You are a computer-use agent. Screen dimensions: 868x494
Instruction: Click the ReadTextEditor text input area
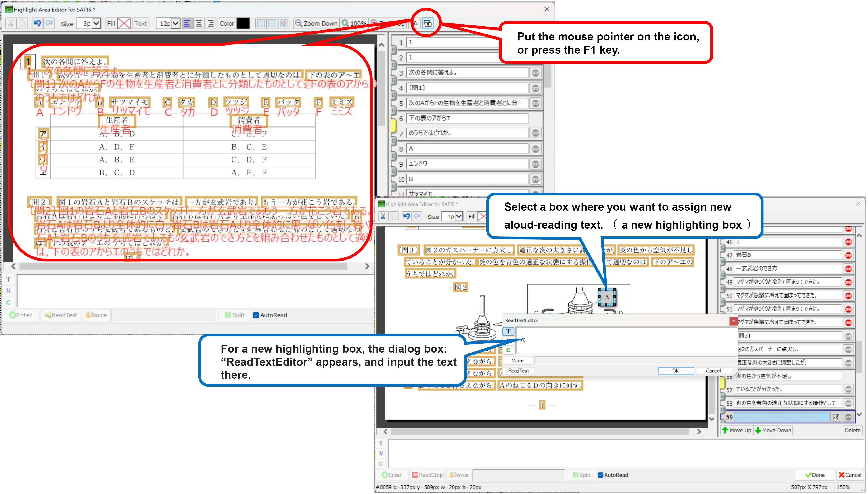(x=626, y=340)
